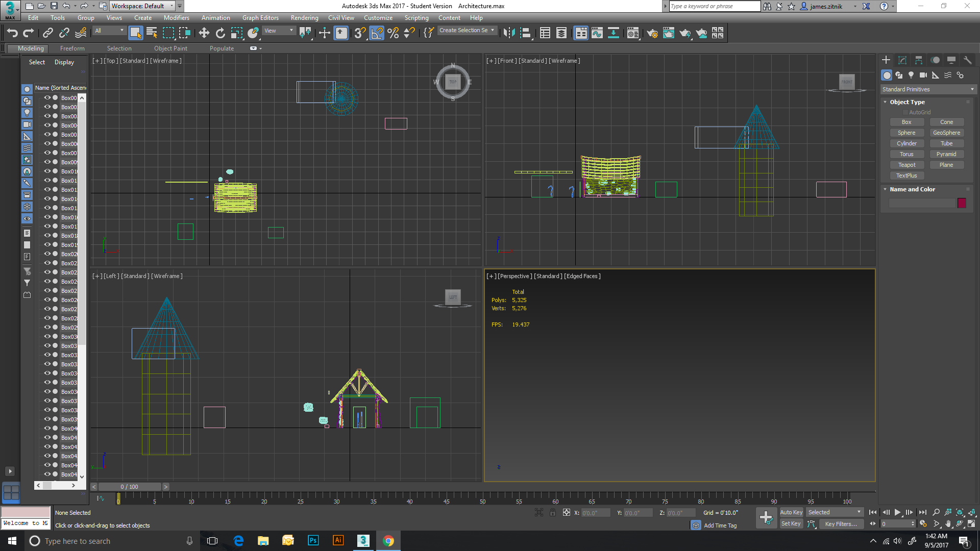Toggle the Layer Explorer icon
Viewport: 980px width, 551px height.
[561, 33]
